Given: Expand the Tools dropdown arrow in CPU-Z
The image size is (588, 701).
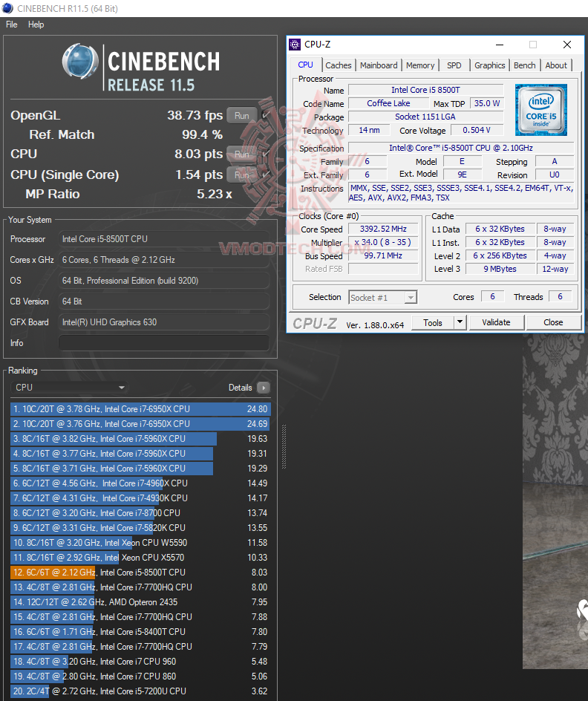Looking at the screenshot, I should point(460,322).
